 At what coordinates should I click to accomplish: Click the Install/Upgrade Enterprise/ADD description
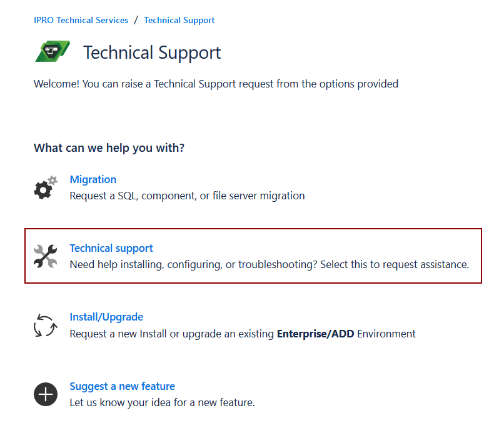point(243,334)
